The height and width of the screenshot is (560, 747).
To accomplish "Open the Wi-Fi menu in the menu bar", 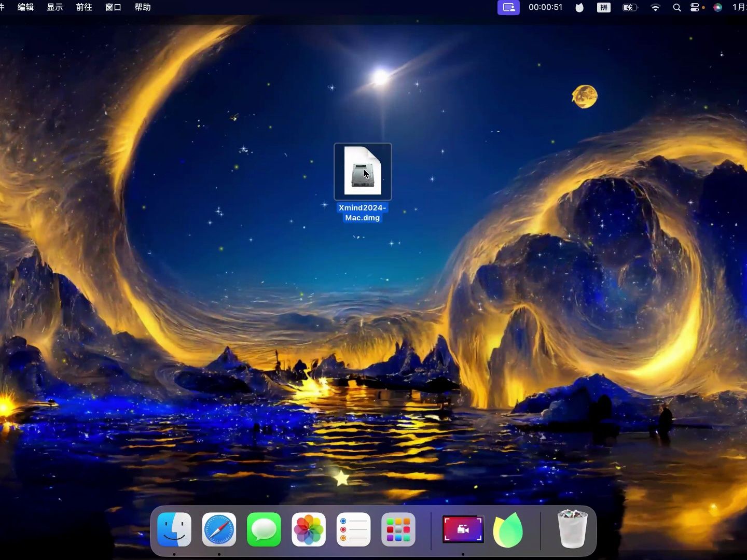I will tap(655, 8).
